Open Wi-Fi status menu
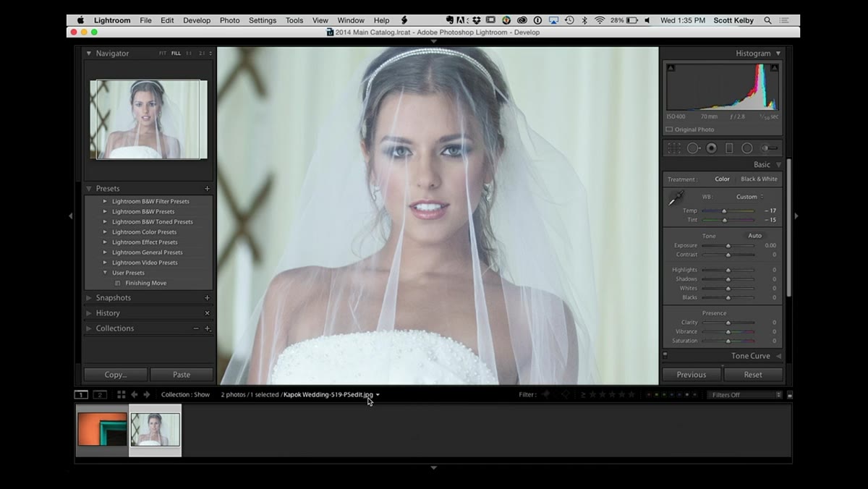The image size is (868, 489). (600, 20)
